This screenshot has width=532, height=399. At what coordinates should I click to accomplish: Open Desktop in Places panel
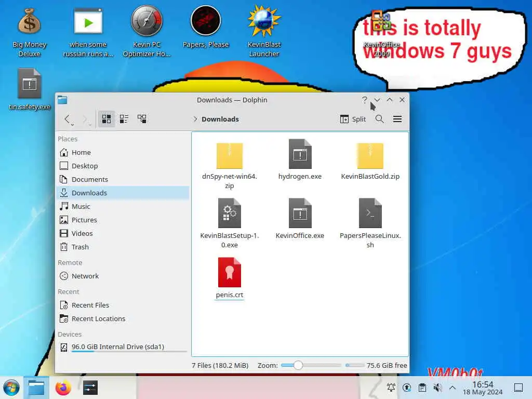pyautogui.click(x=123, y=166)
